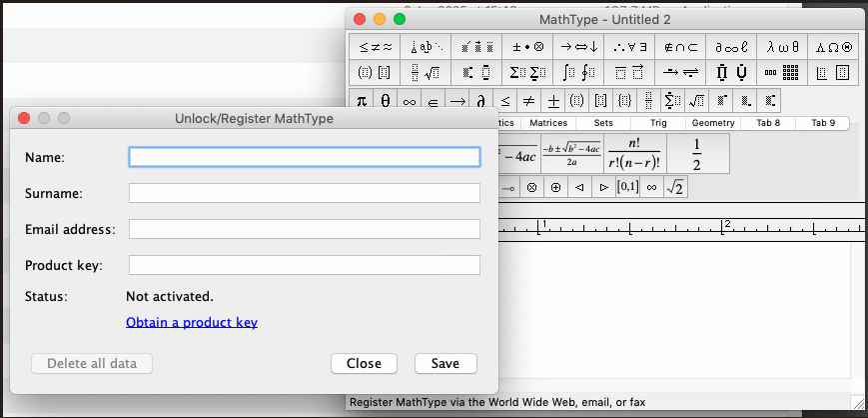Insert the one-half fraction expression
Viewport: 868px width, 418px height.
click(x=697, y=154)
